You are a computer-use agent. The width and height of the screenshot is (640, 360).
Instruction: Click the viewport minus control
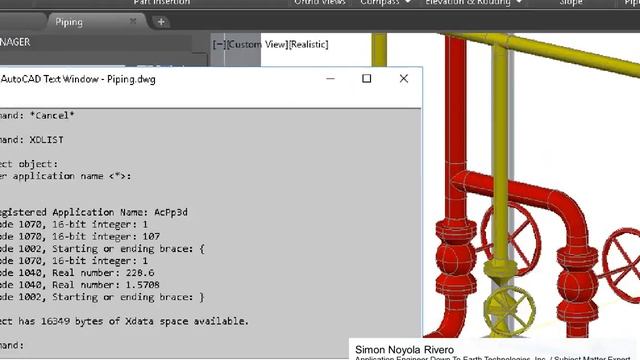click(219, 44)
